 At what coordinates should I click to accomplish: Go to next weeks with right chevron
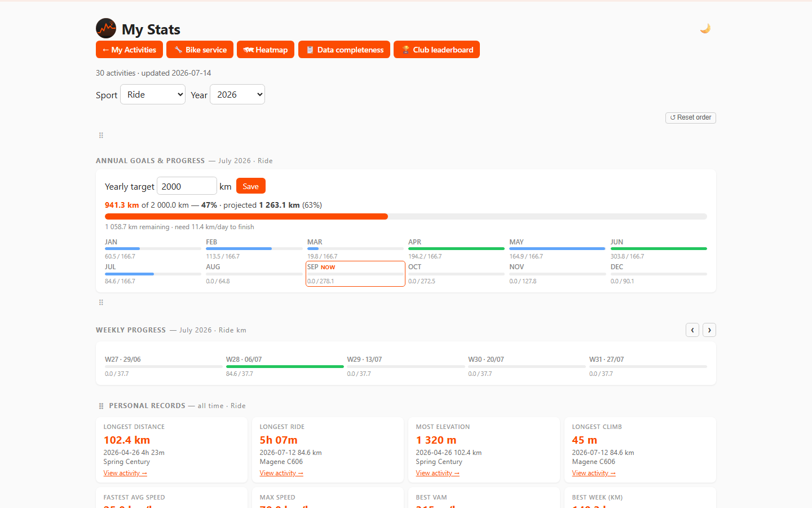click(709, 330)
